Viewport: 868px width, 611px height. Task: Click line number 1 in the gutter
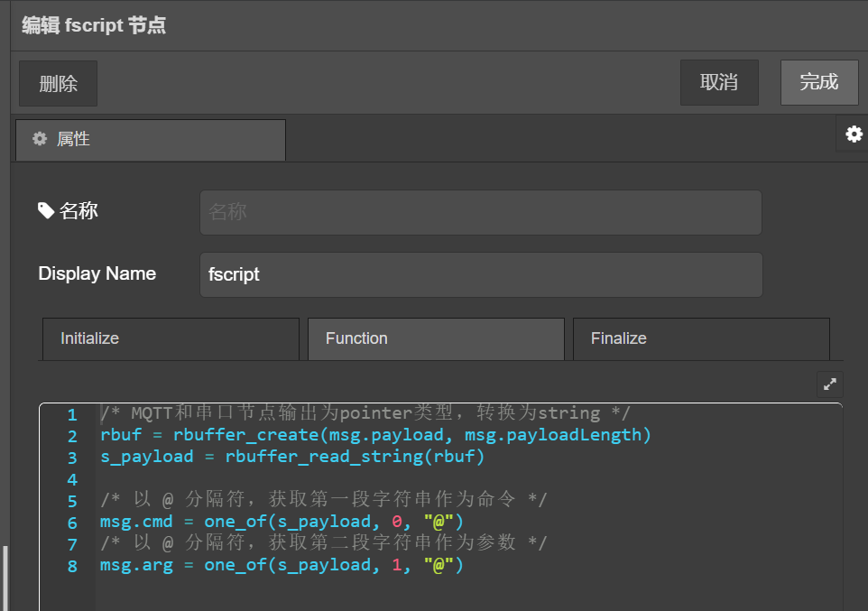(72, 414)
